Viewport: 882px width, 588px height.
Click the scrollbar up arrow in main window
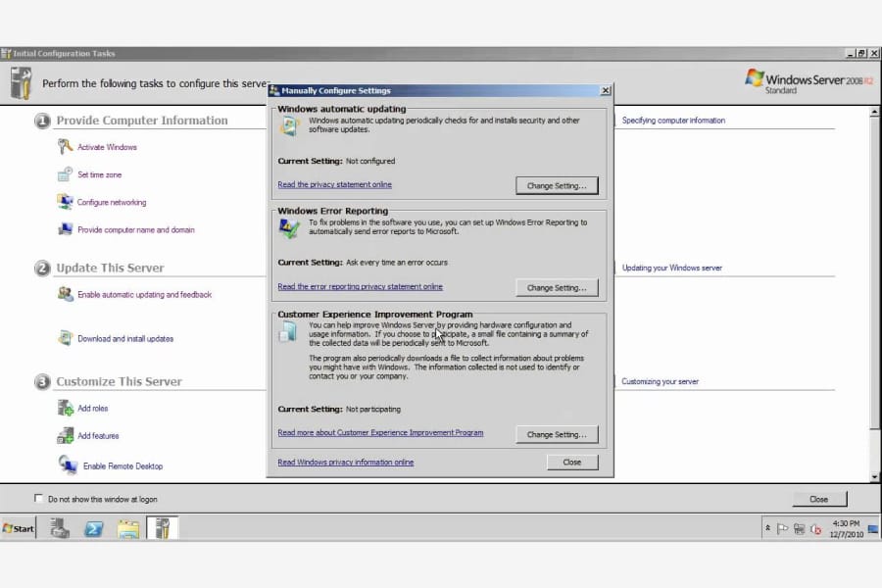click(x=874, y=112)
